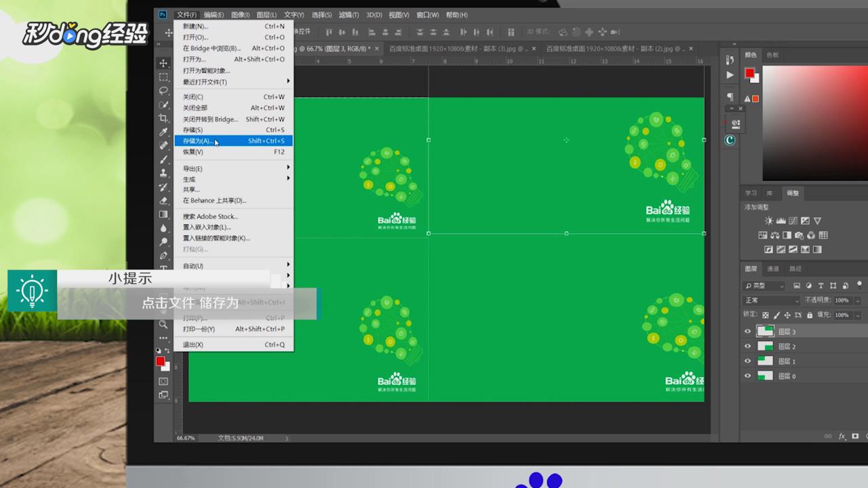The width and height of the screenshot is (868, 488).
Task: Expand the 生成 submenu
Action: pyautogui.click(x=234, y=179)
